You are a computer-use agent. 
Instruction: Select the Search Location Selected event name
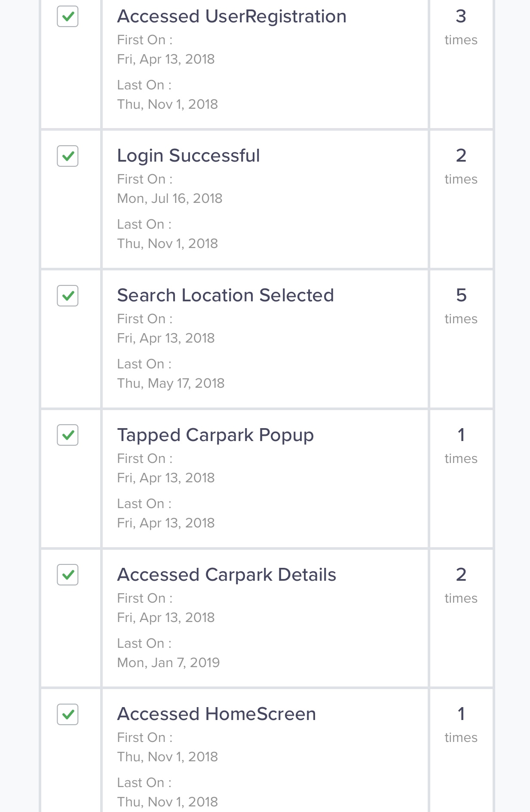225,295
